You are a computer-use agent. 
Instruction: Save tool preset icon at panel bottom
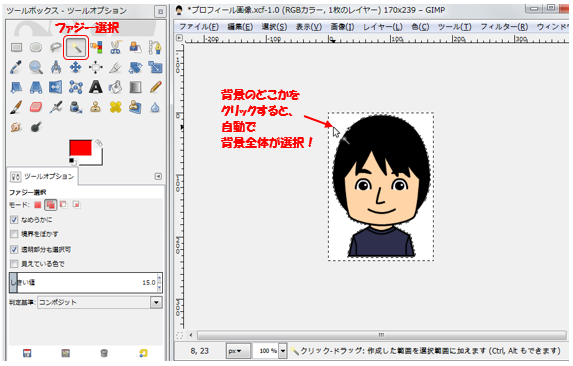[x=27, y=353]
